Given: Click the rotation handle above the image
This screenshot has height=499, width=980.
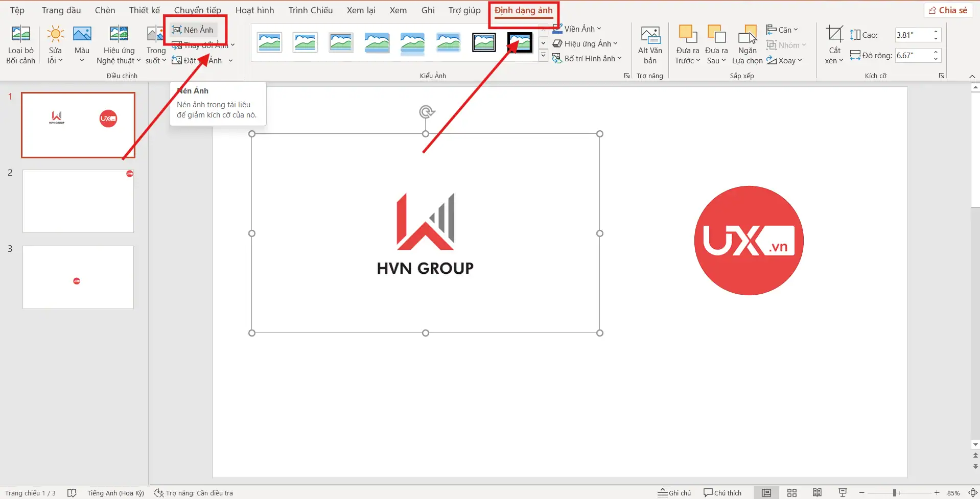Looking at the screenshot, I should click(x=426, y=111).
